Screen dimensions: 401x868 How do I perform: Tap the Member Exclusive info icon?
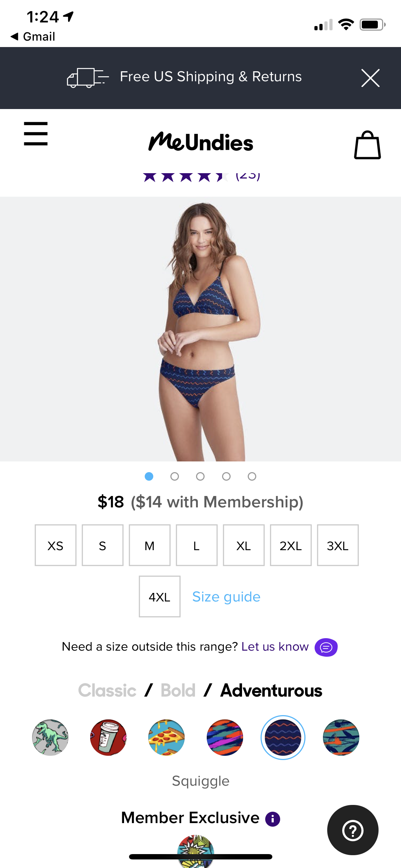(273, 819)
